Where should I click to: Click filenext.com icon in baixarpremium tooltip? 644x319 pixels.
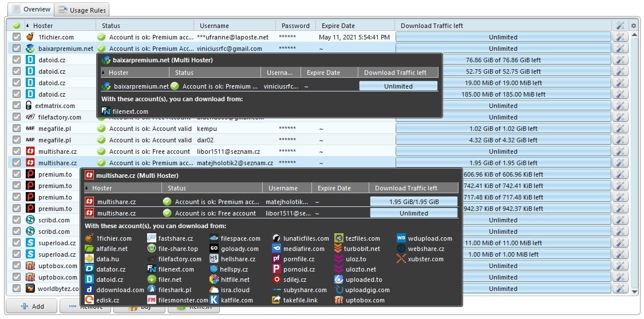coord(106,111)
